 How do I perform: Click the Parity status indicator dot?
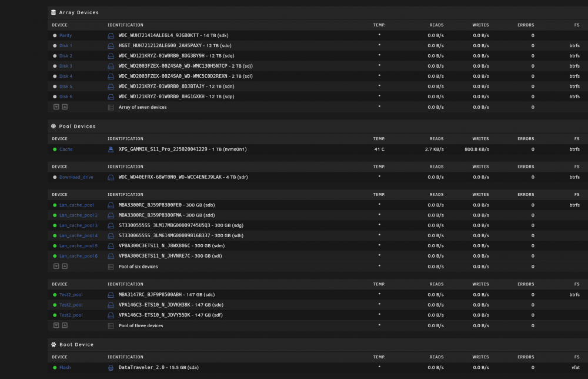(55, 36)
